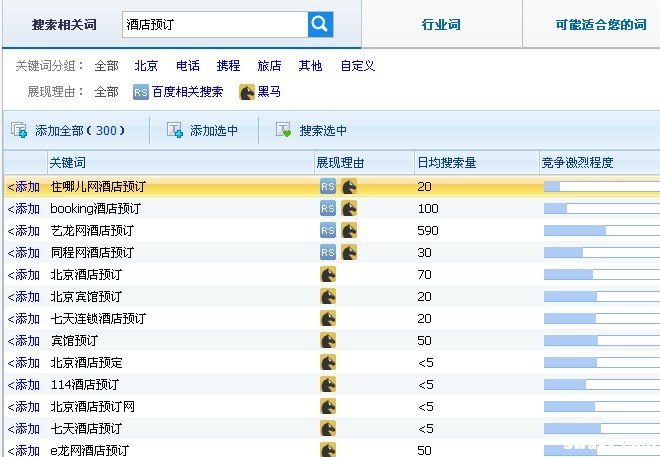Click horse icon in 宾馆预订 row
This screenshot has height=457, width=660.
pos(328,340)
